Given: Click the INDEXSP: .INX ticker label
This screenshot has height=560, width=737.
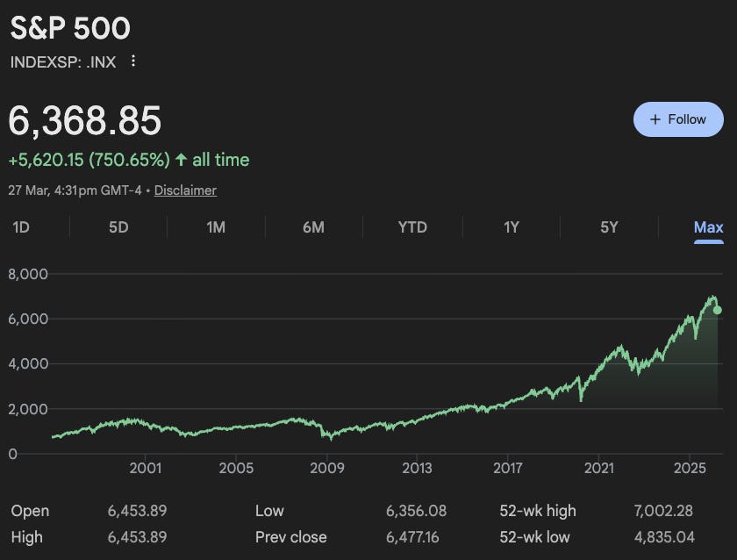Looking at the screenshot, I should (63, 62).
